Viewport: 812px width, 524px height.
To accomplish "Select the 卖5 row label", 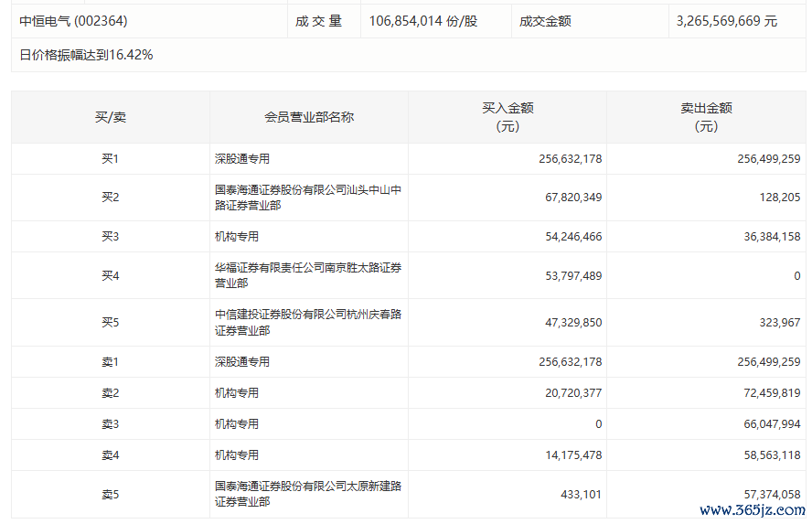I will [x=111, y=495].
